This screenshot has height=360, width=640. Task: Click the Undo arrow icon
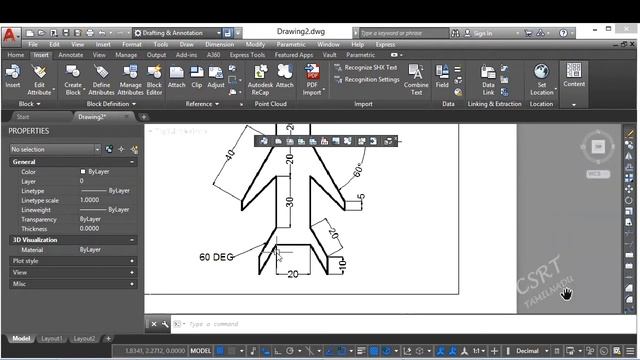[102, 33]
